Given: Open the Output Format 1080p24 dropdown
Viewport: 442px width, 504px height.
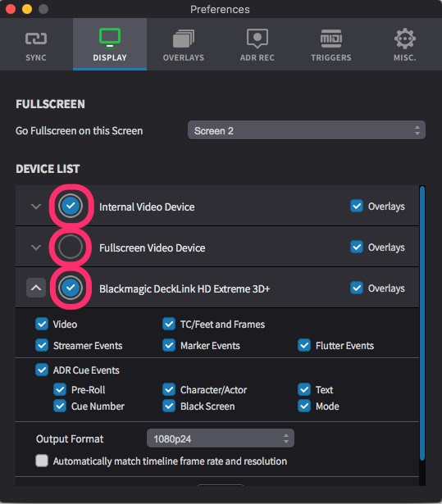Looking at the screenshot, I should [221, 438].
